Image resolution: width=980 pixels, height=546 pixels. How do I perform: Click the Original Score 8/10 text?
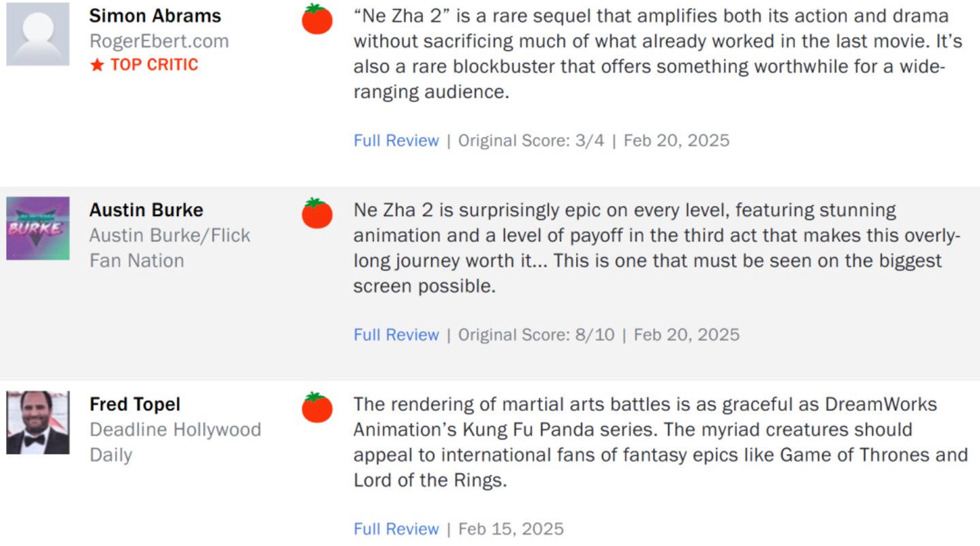[536, 335]
